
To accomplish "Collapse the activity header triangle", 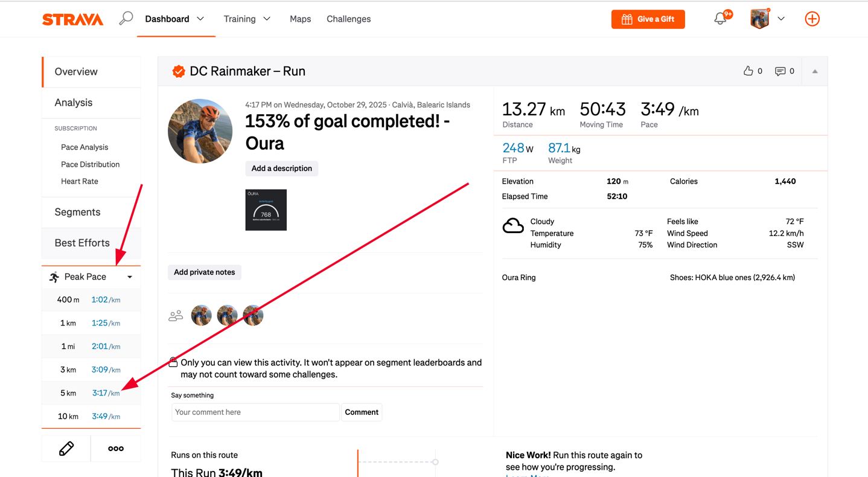I will click(815, 71).
